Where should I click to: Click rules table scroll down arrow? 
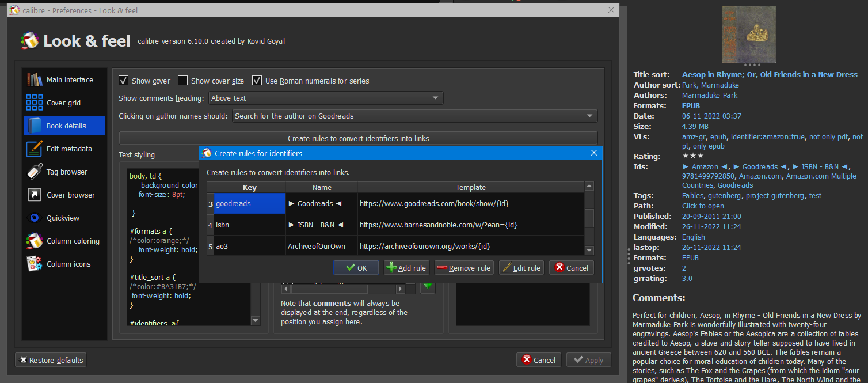(x=589, y=250)
